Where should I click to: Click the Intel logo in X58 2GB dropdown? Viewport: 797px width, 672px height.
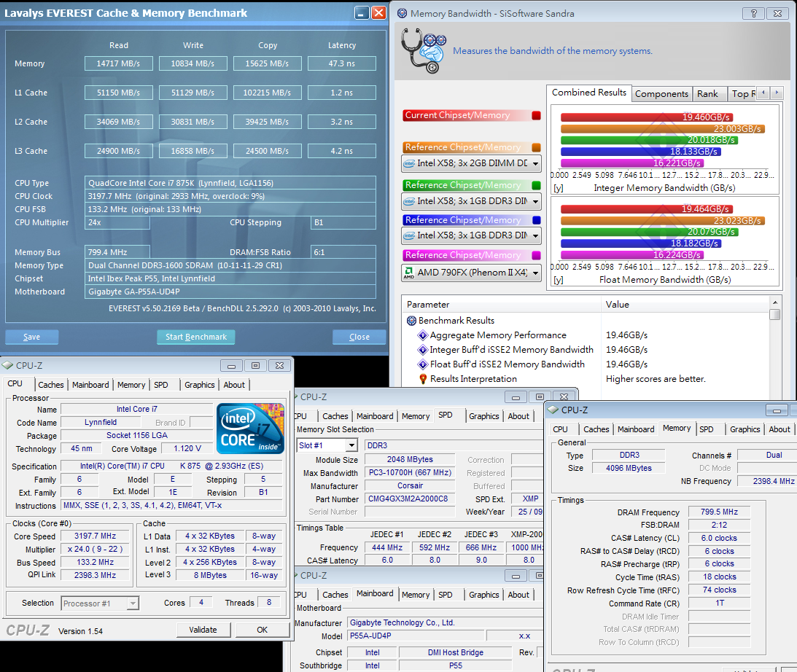[408, 163]
